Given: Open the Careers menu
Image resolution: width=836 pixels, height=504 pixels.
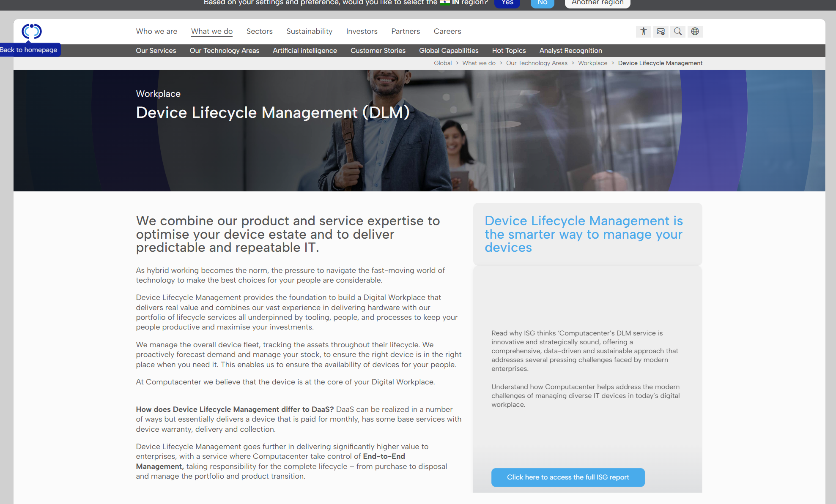Looking at the screenshot, I should point(447,31).
